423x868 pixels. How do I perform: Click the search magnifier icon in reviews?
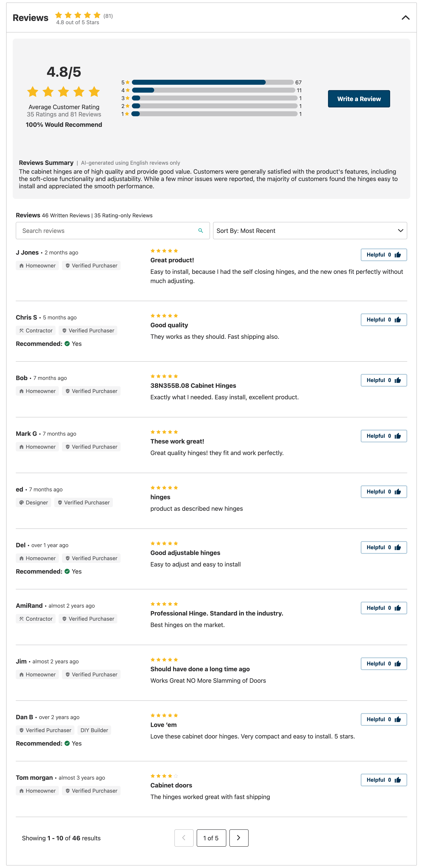(x=201, y=231)
